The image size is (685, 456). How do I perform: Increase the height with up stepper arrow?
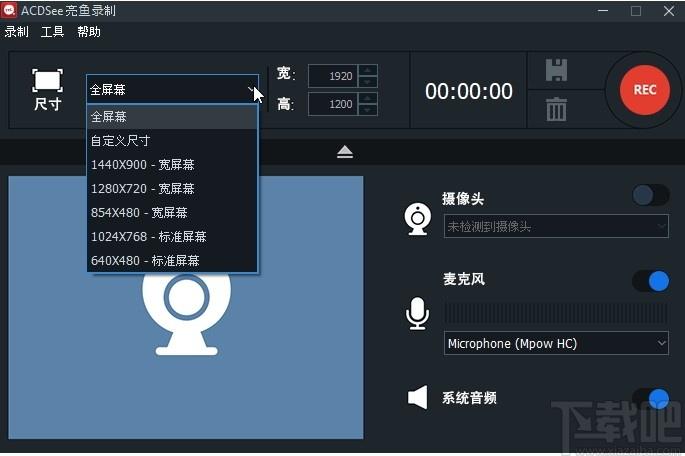point(368,98)
